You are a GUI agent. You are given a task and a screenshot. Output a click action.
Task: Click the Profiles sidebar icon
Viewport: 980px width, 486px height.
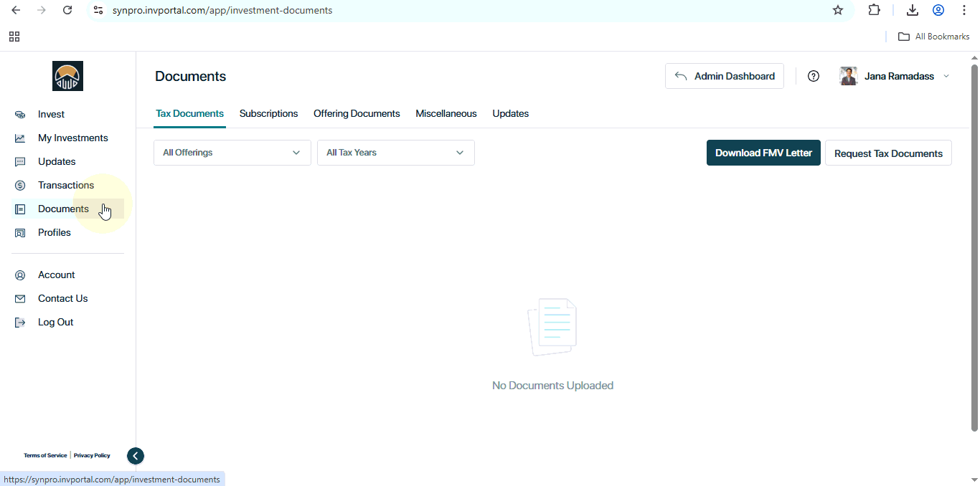pyautogui.click(x=20, y=233)
